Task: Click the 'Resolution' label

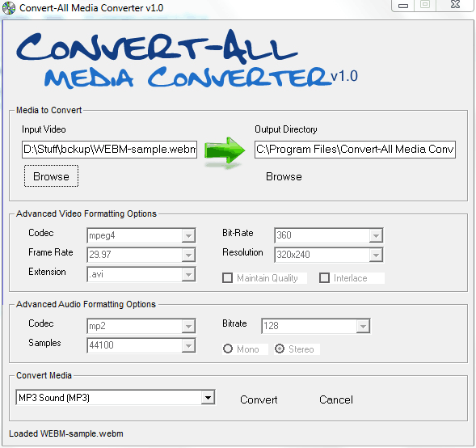Action: pyautogui.click(x=242, y=252)
